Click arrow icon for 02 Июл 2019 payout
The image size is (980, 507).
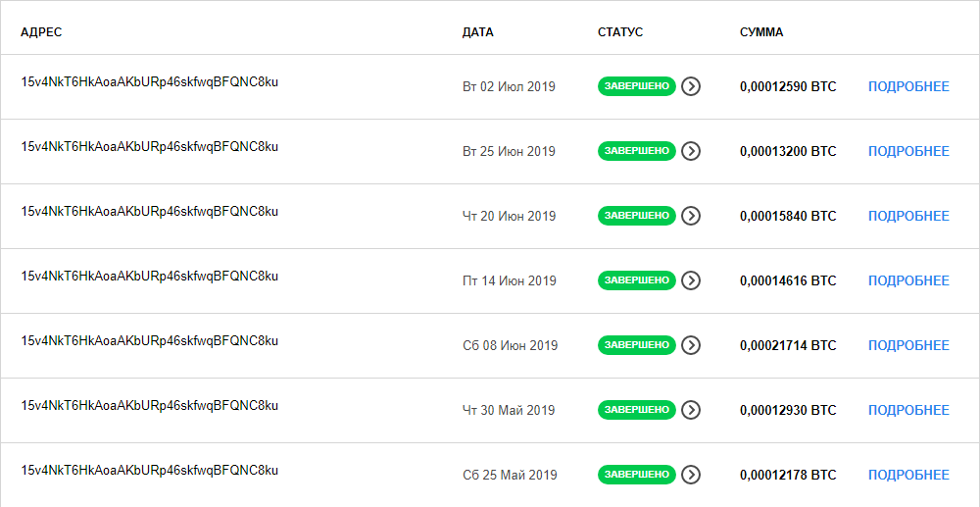691,86
